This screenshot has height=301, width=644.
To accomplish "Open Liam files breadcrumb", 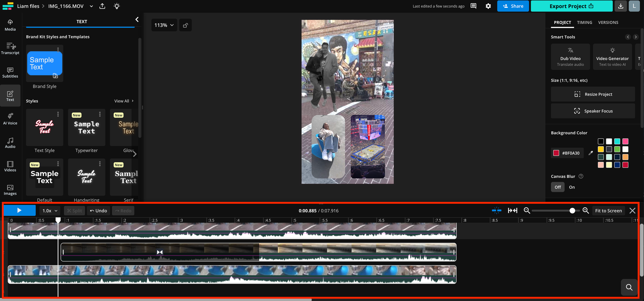I will (28, 6).
